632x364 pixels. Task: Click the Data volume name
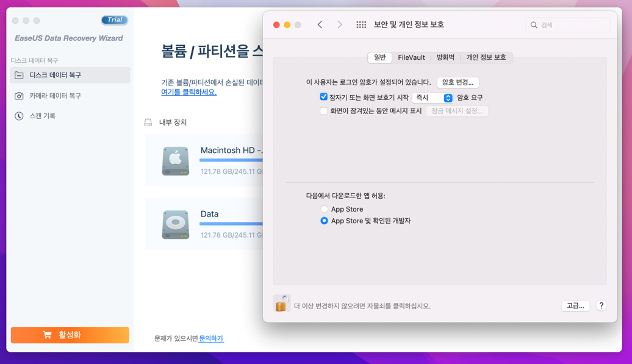click(x=210, y=214)
